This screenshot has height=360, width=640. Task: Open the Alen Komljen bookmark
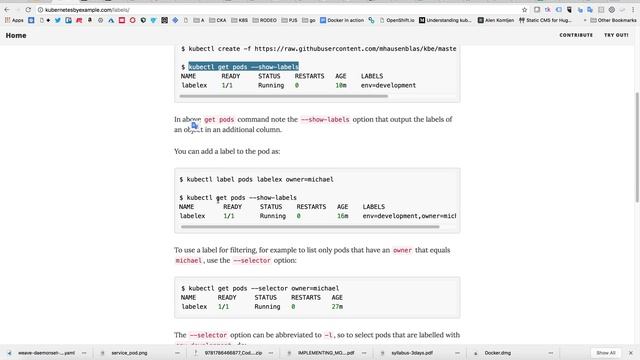click(x=496, y=20)
